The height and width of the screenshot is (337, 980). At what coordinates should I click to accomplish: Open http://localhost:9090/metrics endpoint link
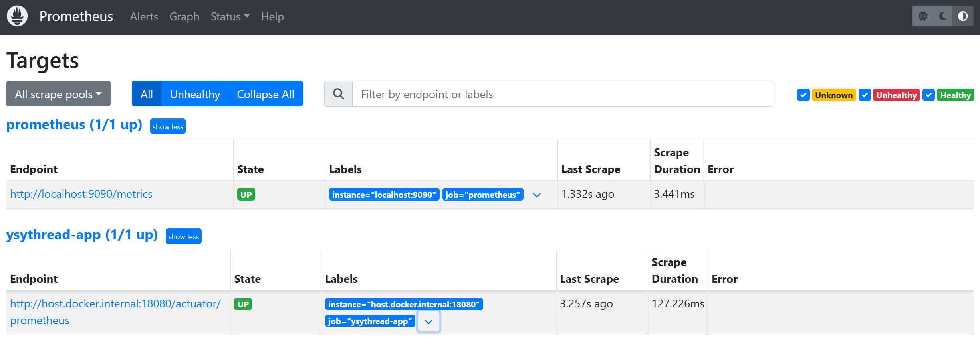pyautogui.click(x=81, y=194)
